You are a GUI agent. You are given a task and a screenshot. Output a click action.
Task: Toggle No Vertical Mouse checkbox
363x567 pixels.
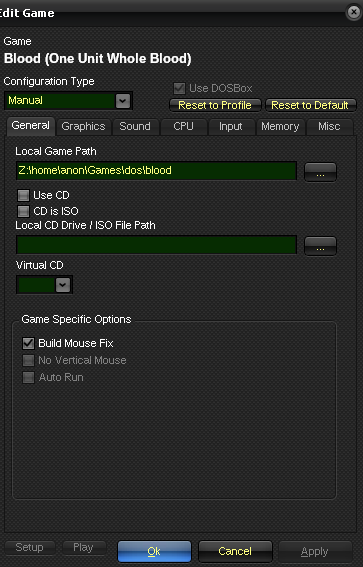(x=29, y=360)
